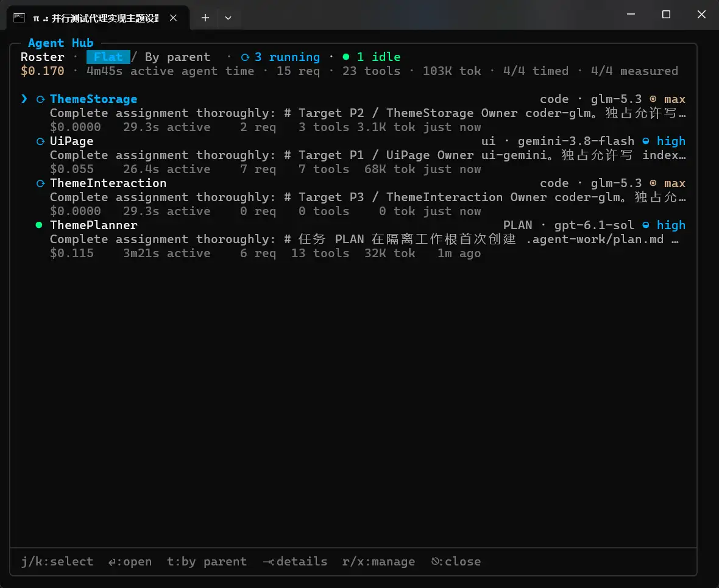The height and width of the screenshot is (588, 719).
Task: Click the 'j/k:select' hint
Action: tap(57, 561)
